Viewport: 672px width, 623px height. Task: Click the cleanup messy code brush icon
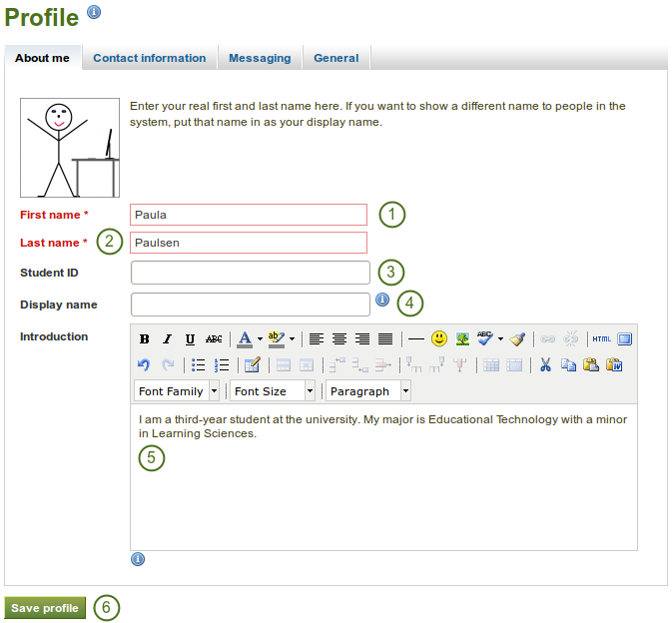[x=517, y=339]
